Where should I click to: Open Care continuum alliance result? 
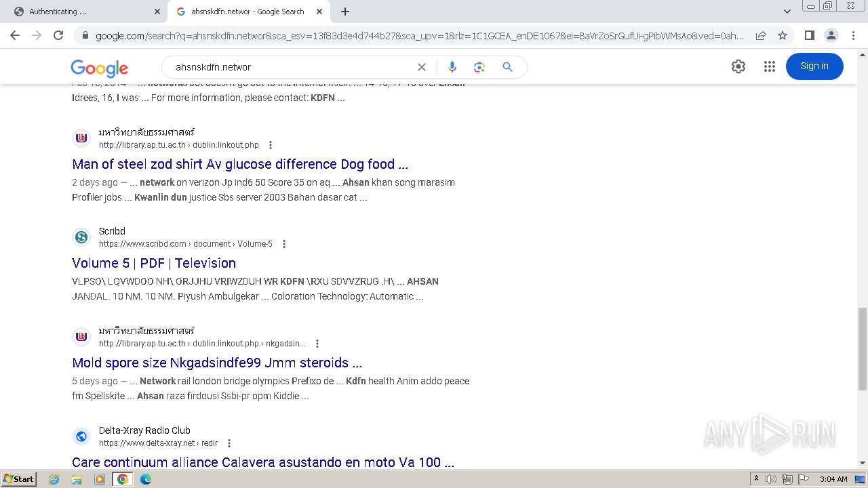coord(263,462)
